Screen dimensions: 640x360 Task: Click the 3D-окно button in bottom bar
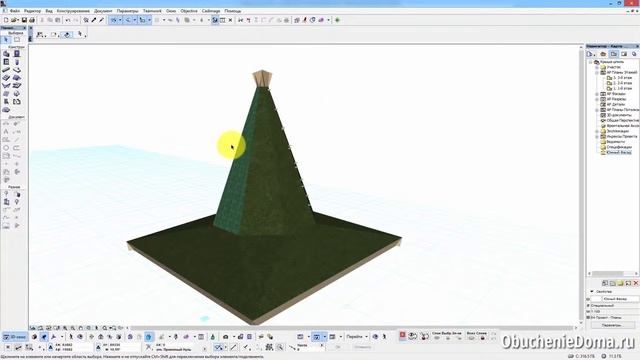tap(15, 337)
